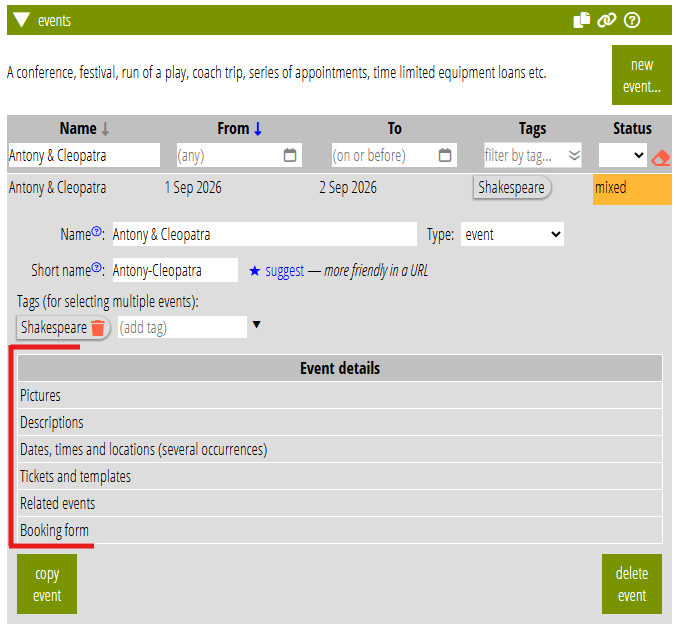676x627 pixels.
Task: Click the Status column header
Action: [x=632, y=129]
